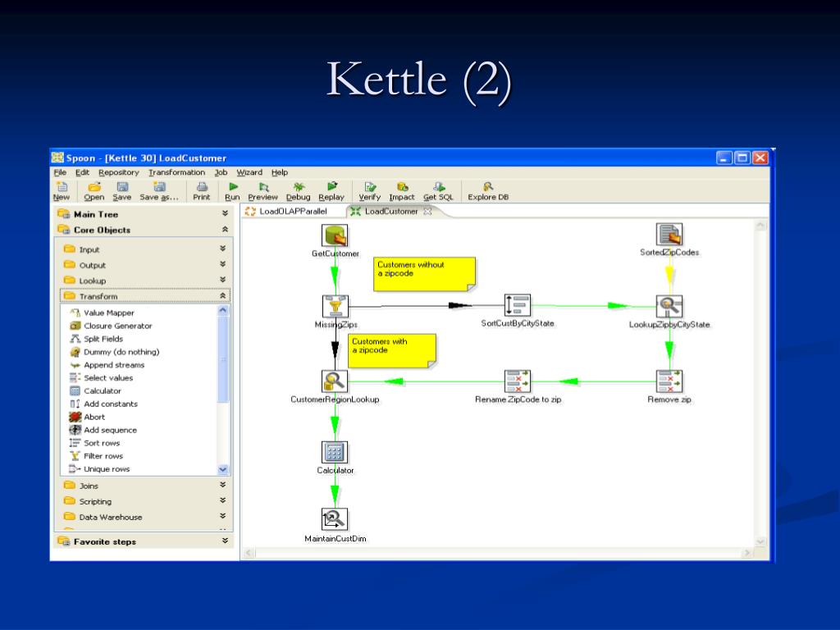This screenshot has width=840, height=630.
Task: Click the "Customers without a zipcode" note
Action: point(424,274)
